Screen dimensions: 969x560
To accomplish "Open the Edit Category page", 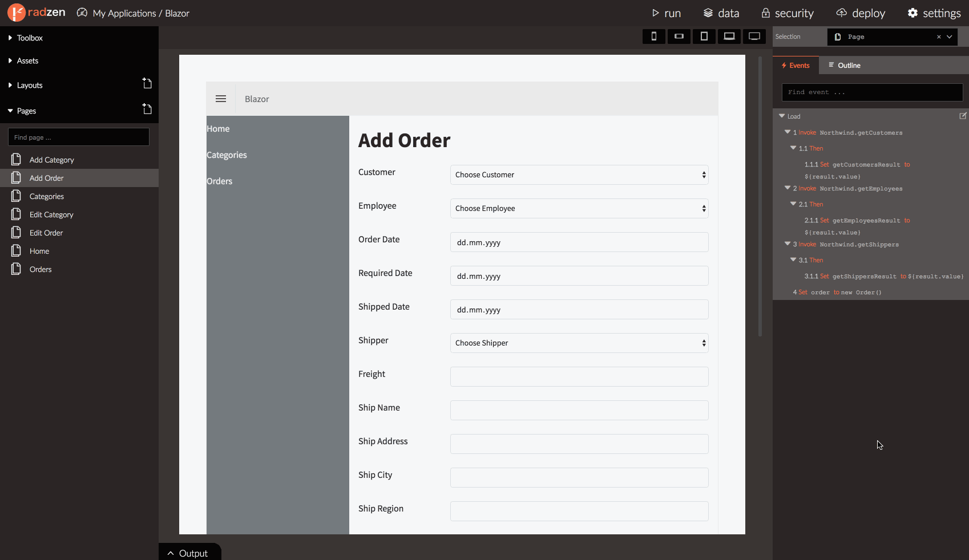I will tap(79, 214).
